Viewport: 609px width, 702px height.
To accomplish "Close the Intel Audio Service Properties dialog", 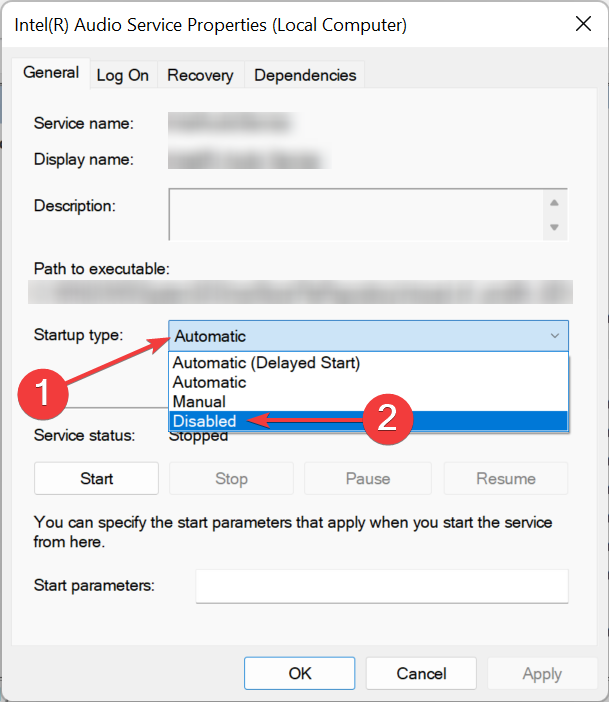I will pyautogui.click(x=583, y=24).
